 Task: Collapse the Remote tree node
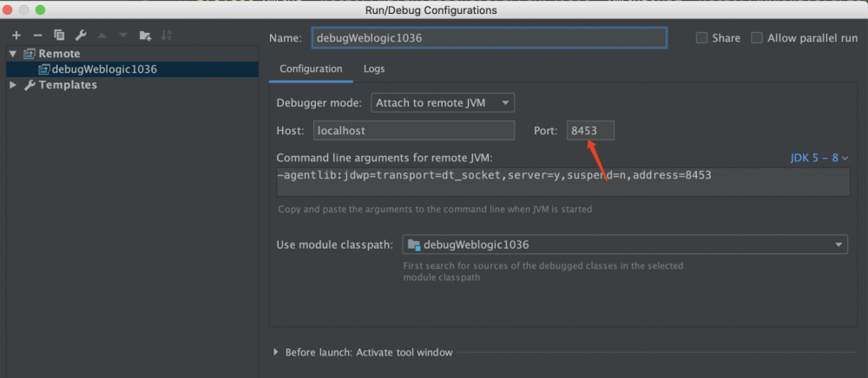tap(13, 54)
